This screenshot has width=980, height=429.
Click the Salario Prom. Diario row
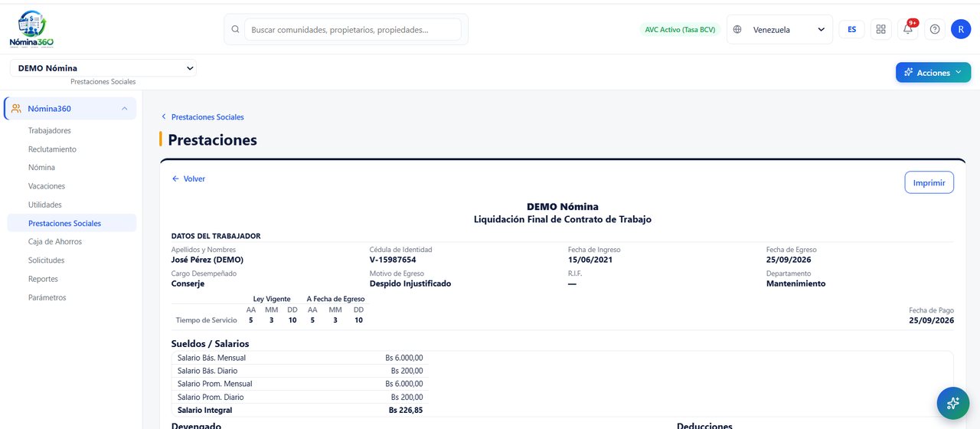coord(299,397)
